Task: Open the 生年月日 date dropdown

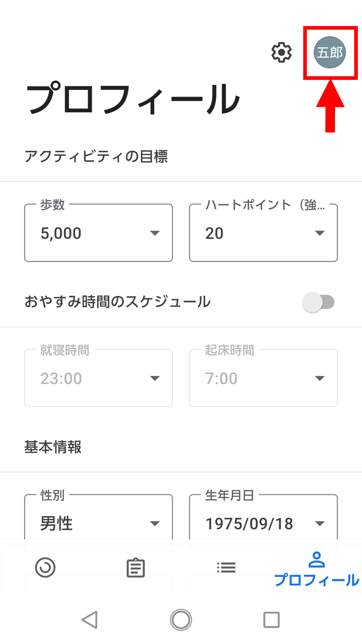Action: tap(263, 523)
